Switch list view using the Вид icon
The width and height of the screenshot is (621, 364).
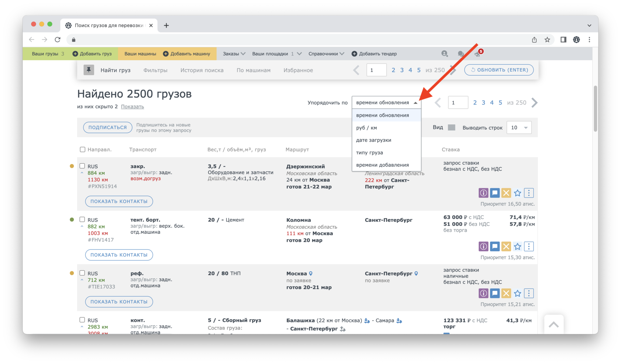tap(451, 127)
